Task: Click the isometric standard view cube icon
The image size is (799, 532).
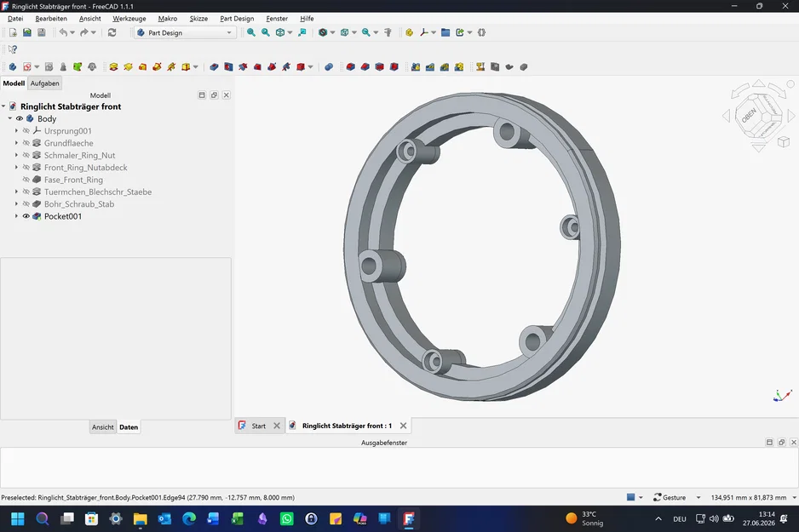Action: [280, 32]
